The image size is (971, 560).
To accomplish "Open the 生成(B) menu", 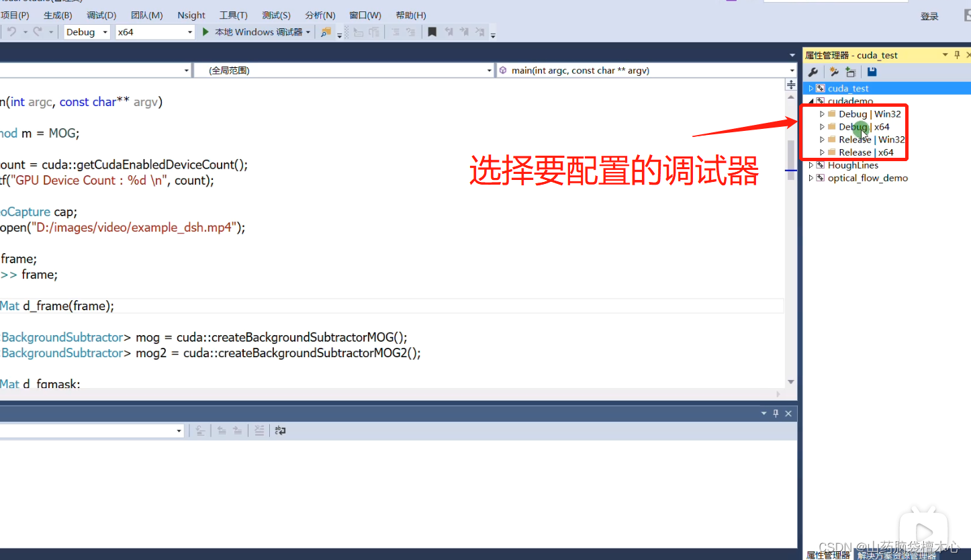I will tap(58, 15).
